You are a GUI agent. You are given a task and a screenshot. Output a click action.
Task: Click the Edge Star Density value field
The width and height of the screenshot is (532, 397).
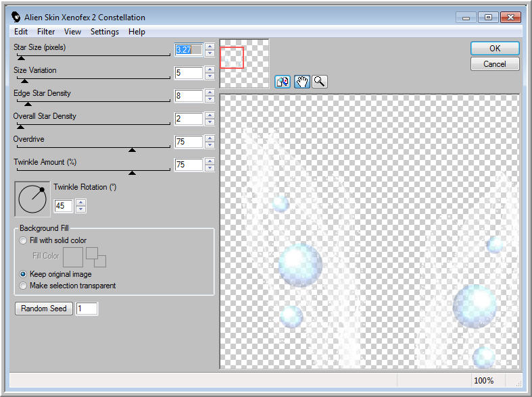[189, 96]
